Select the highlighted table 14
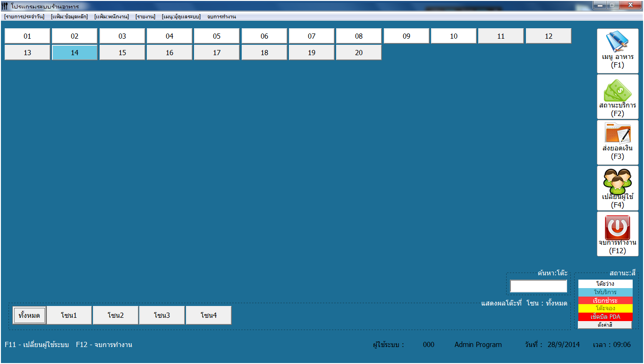 pyautogui.click(x=75, y=53)
